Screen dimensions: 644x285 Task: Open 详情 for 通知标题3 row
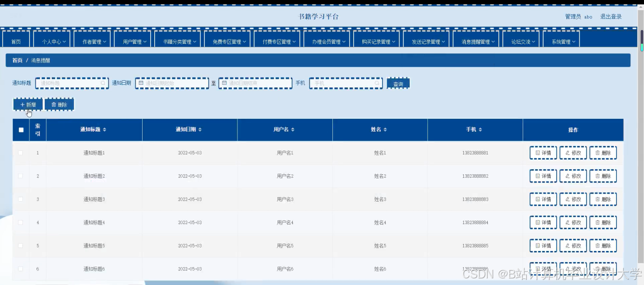[x=543, y=200]
